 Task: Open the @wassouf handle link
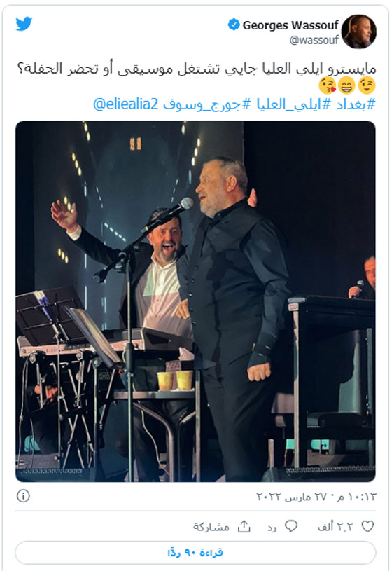[314, 40]
